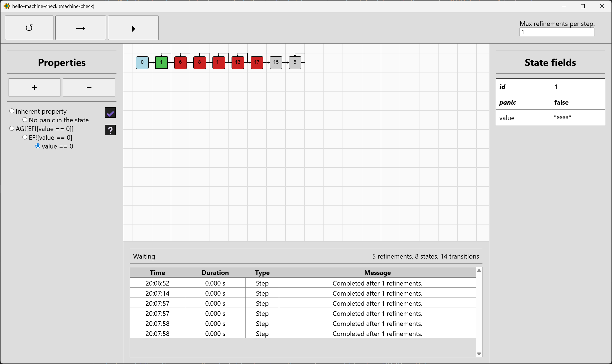
Task: Select EF![value == 0] subproperty radio
Action: (25, 137)
